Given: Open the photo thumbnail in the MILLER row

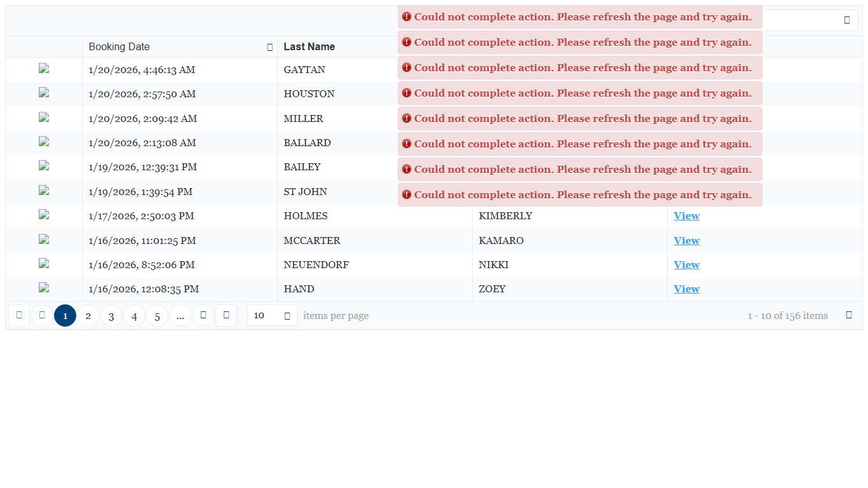Looking at the screenshot, I should click(x=44, y=118).
